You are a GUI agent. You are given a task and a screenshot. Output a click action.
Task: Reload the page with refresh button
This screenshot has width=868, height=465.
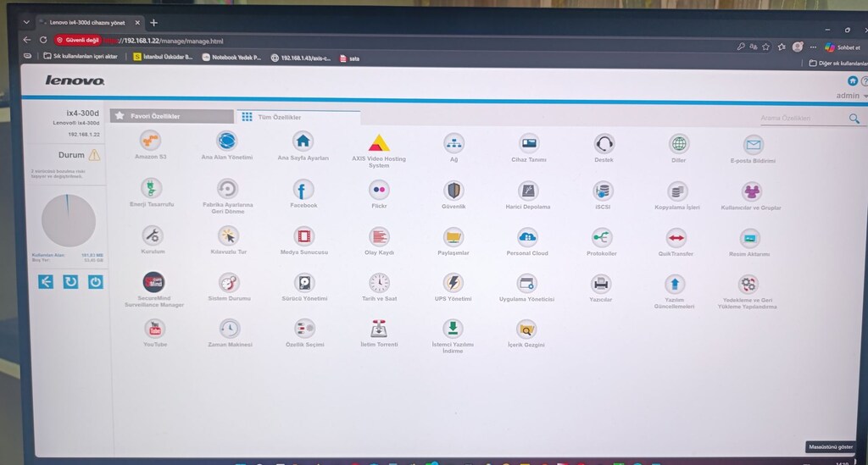[43, 40]
